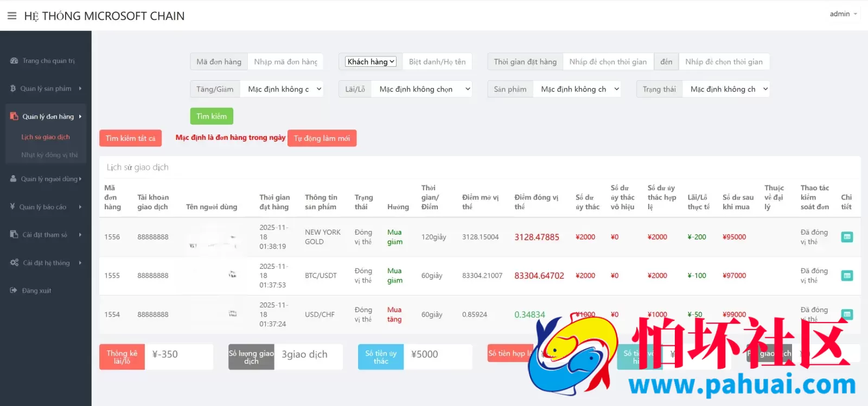Click the icon beside Cài đặt tham số
Viewport: 868px width, 406px height.
click(14, 235)
